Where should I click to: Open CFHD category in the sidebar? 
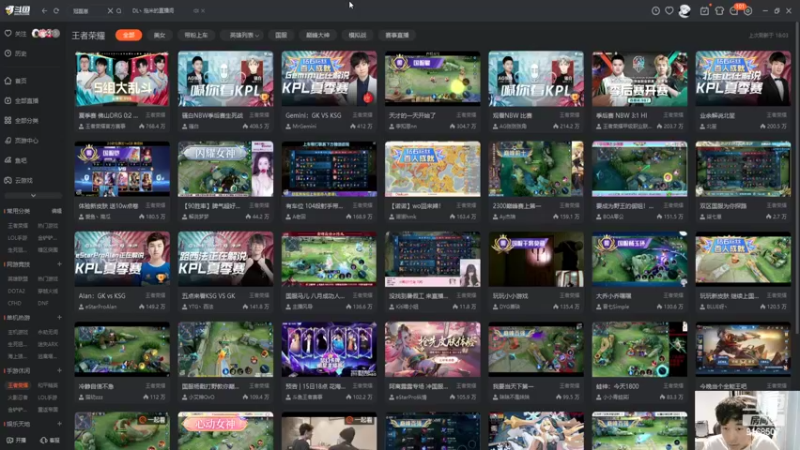pos(15,303)
